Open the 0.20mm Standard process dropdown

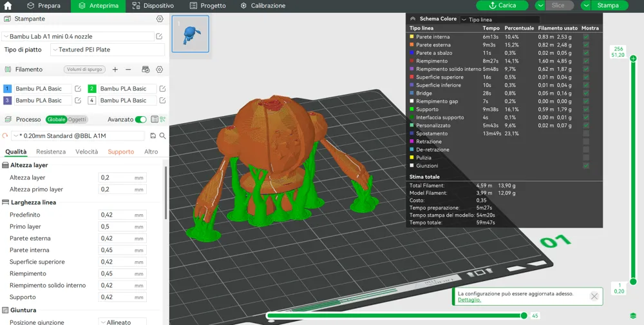pos(78,136)
